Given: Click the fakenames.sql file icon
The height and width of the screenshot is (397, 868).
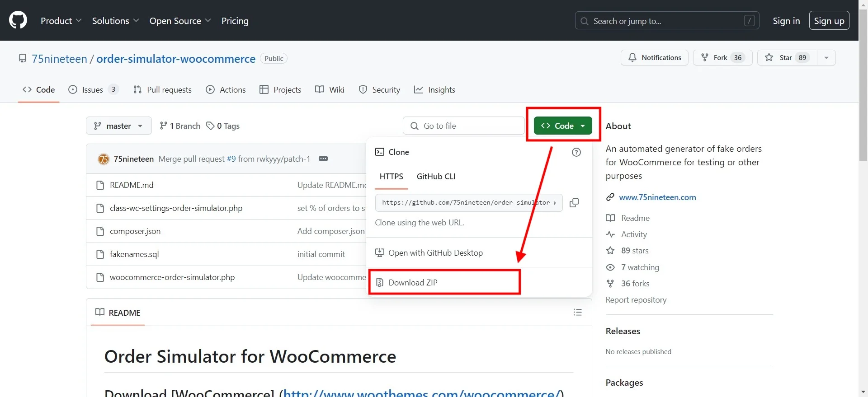Looking at the screenshot, I should 100,254.
